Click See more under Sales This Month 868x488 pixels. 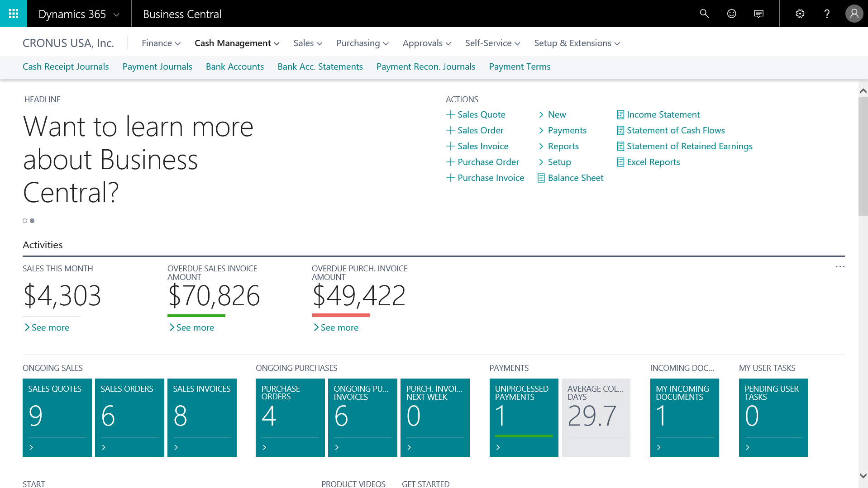[x=50, y=327]
